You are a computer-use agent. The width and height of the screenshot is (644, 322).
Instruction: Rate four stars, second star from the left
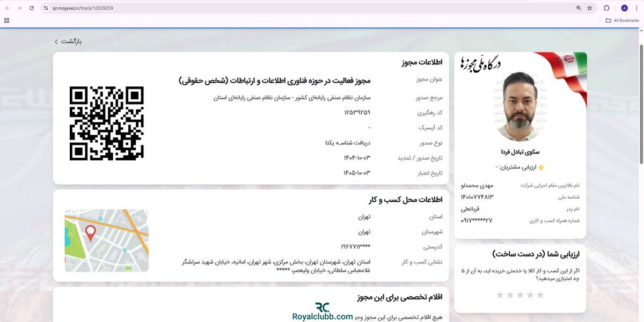(x=510, y=295)
